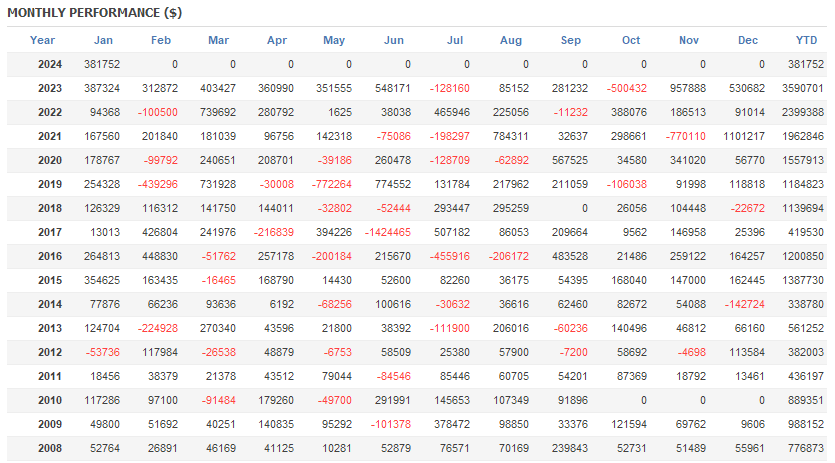Select the -772264 loss in May 2019
Screen dimensions: 835x463
click(332, 185)
